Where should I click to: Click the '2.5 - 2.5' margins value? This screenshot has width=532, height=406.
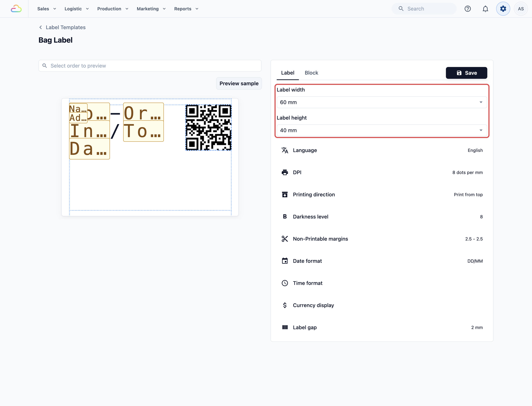point(474,239)
